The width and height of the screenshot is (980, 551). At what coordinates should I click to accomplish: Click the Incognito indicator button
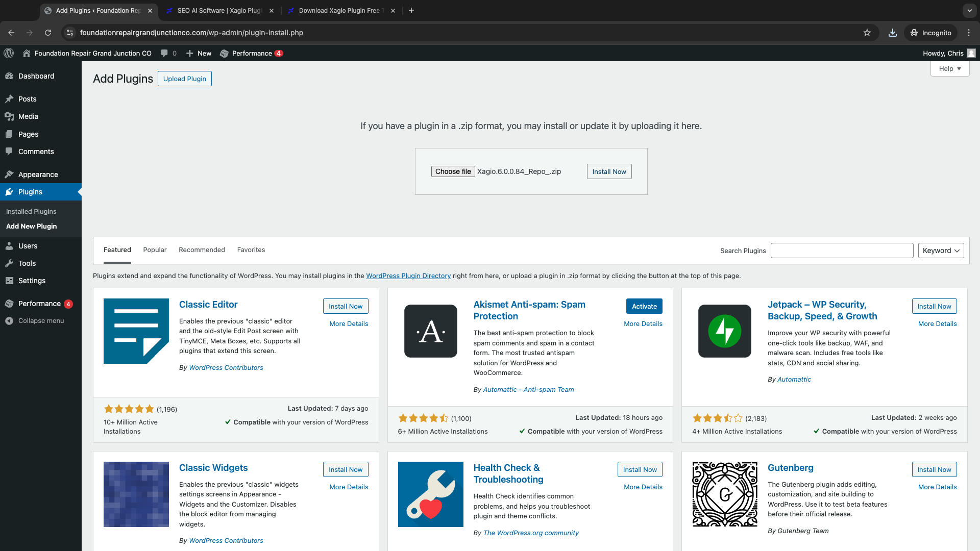pyautogui.click(x=930, y=33)
